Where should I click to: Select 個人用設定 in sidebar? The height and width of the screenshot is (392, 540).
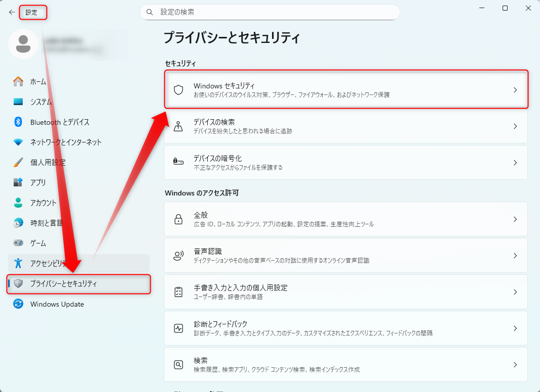click(78, 163)
